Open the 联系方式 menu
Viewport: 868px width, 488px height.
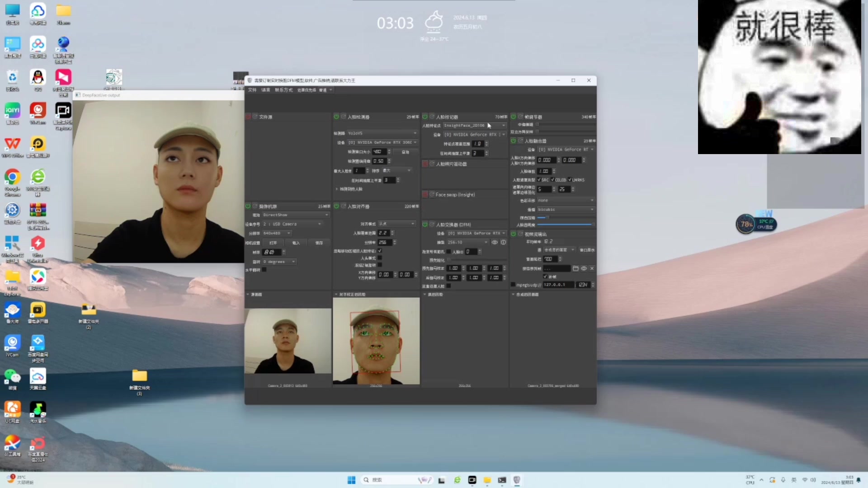point(283,90)
